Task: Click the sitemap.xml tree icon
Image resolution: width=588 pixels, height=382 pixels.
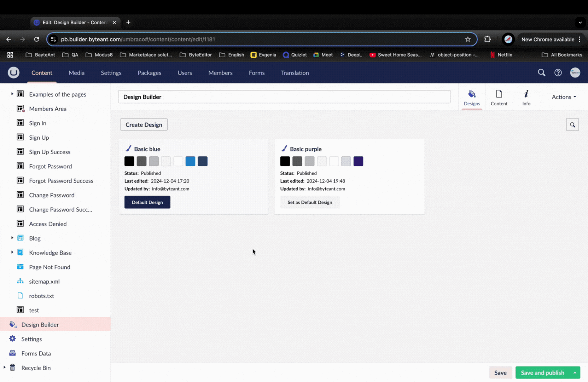Action: tap(20, 281)
